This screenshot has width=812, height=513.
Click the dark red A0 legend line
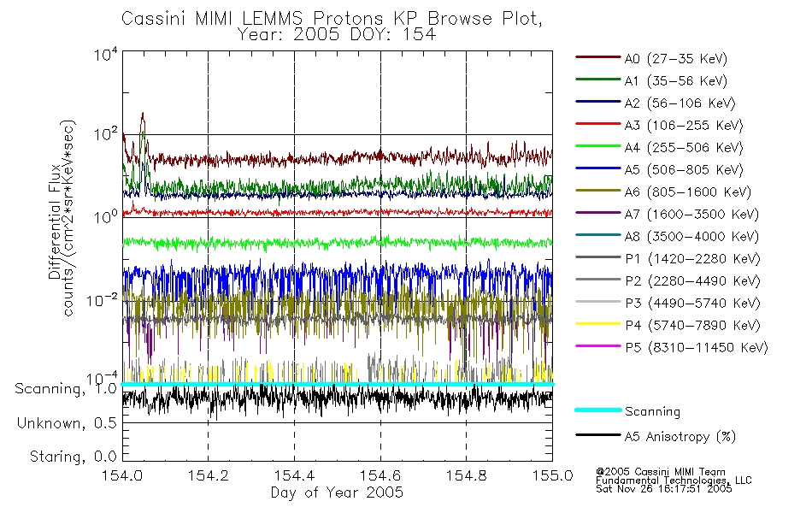pyautogui.click(x=598, y=57)
